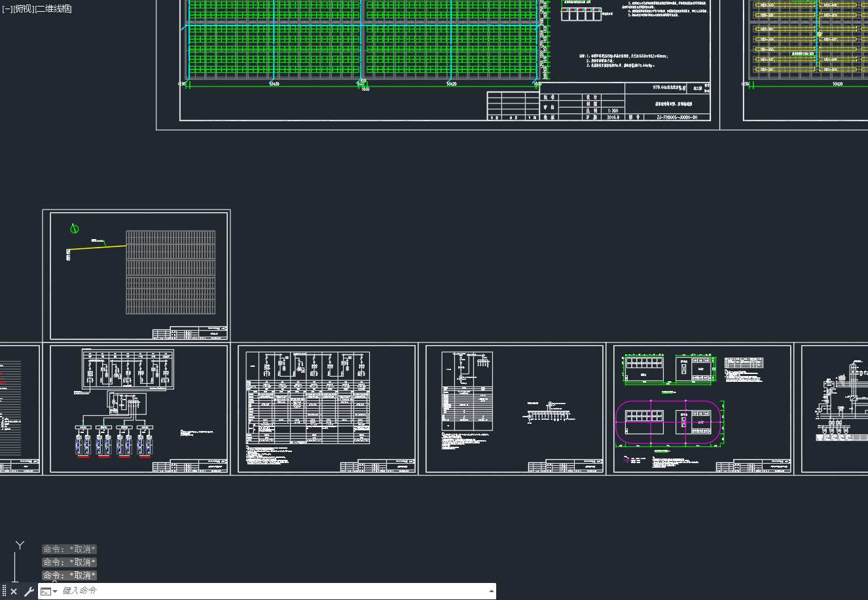Expand command history with the arrow at the command line's right end
This screenshot has height=600, width=868.
pos(492,591)
